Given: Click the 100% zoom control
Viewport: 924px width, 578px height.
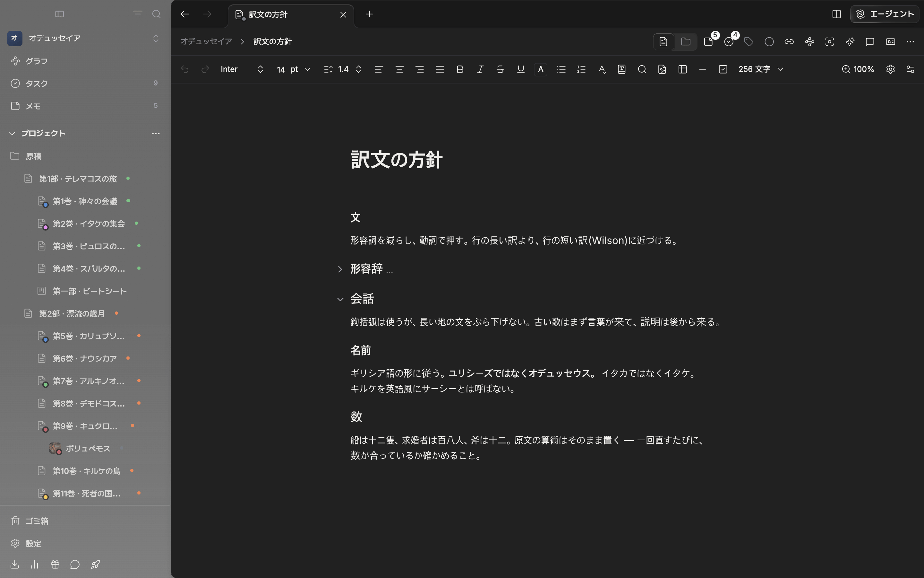Looking at the screenshot, I should click(x=858, y=69).
